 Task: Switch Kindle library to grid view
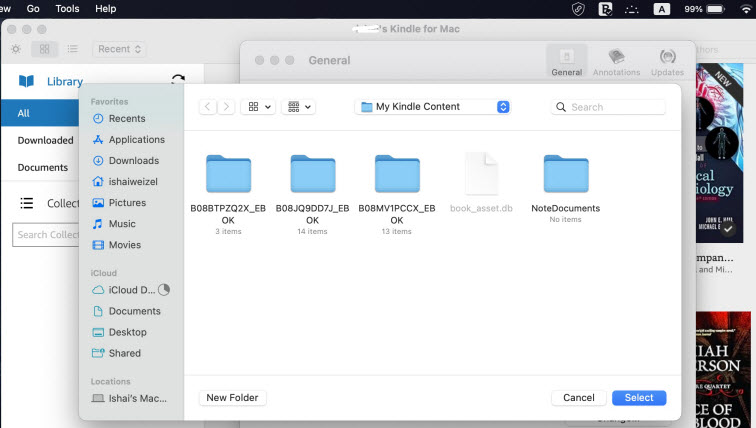point(44,49)
